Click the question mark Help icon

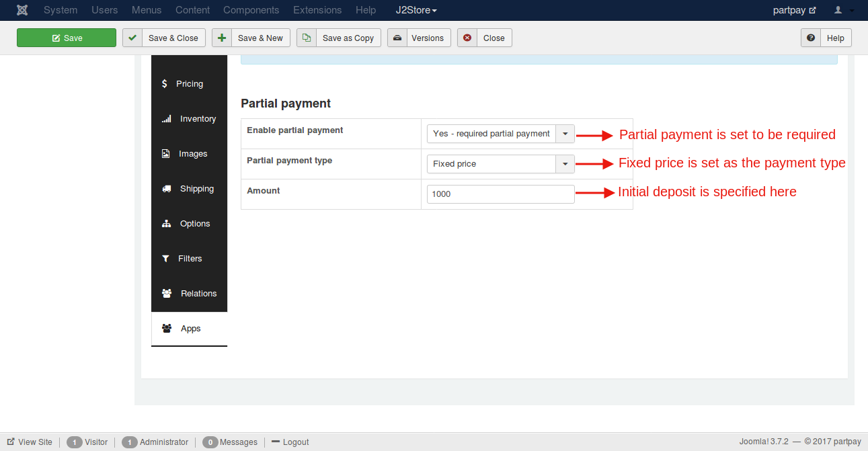click(811, 38)
